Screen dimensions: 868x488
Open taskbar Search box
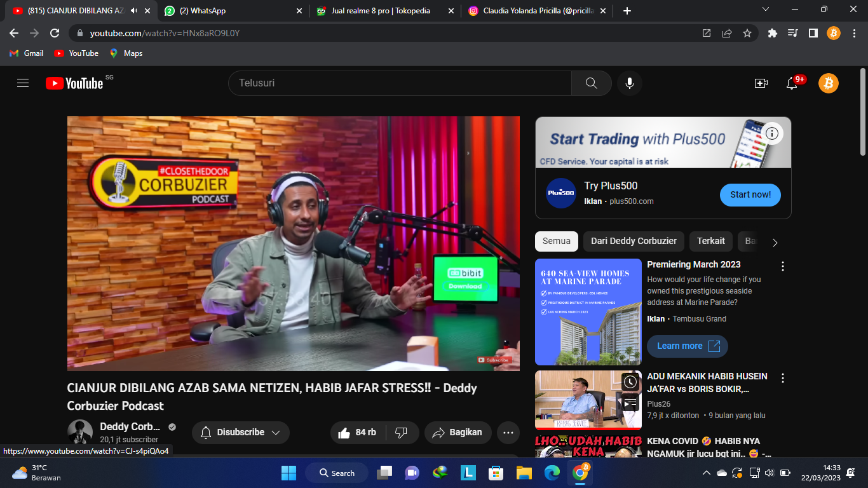coord(337,473)
